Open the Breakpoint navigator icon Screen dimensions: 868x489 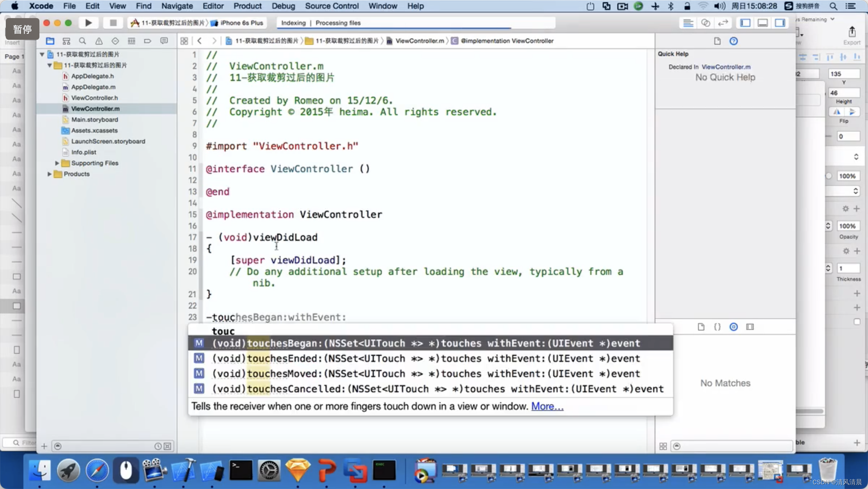click(148, 41)
